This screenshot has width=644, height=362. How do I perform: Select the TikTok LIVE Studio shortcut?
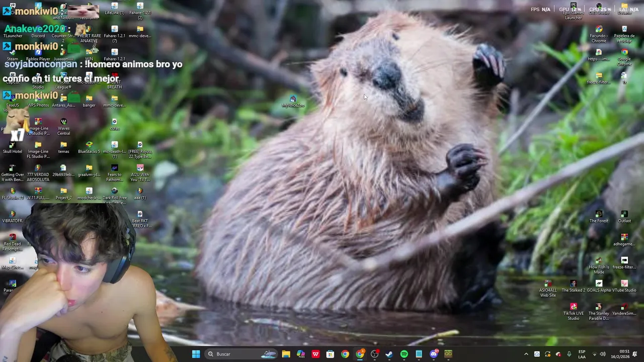click(x=573, y=312)
